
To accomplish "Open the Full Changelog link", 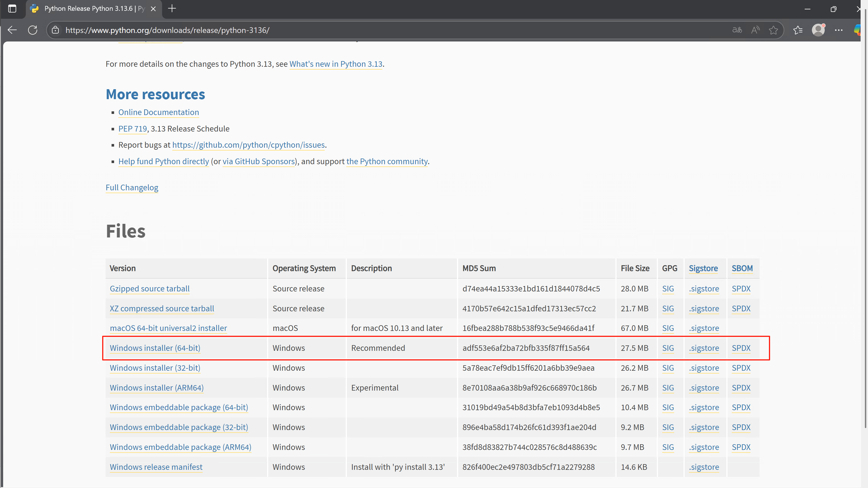I will [x=132, y=187].
